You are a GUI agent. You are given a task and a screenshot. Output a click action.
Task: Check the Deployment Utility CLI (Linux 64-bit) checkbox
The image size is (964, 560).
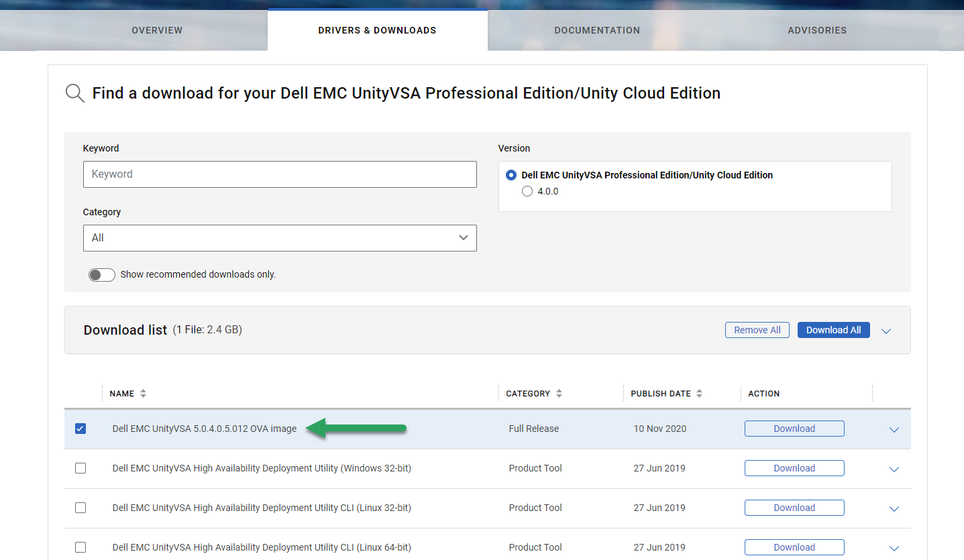81,547
